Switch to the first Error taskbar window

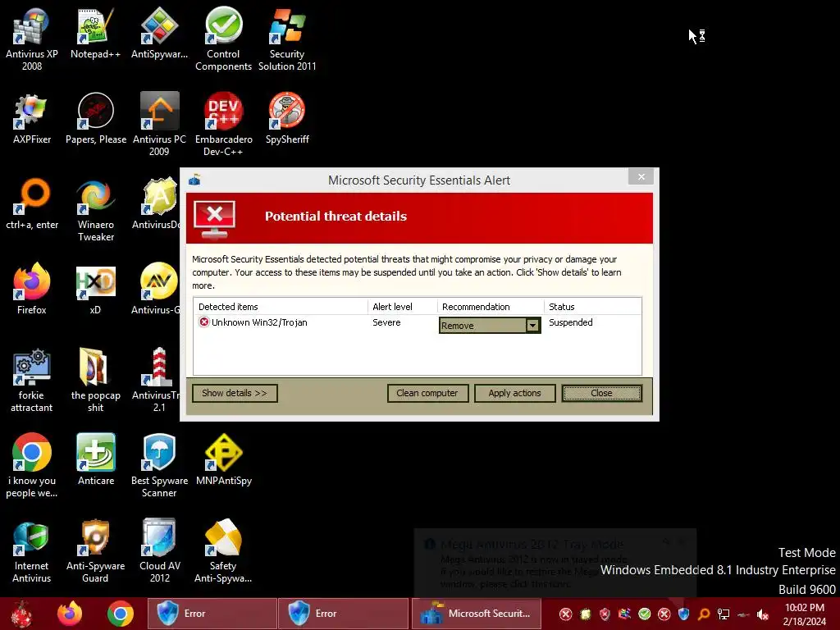coord(212,614)
